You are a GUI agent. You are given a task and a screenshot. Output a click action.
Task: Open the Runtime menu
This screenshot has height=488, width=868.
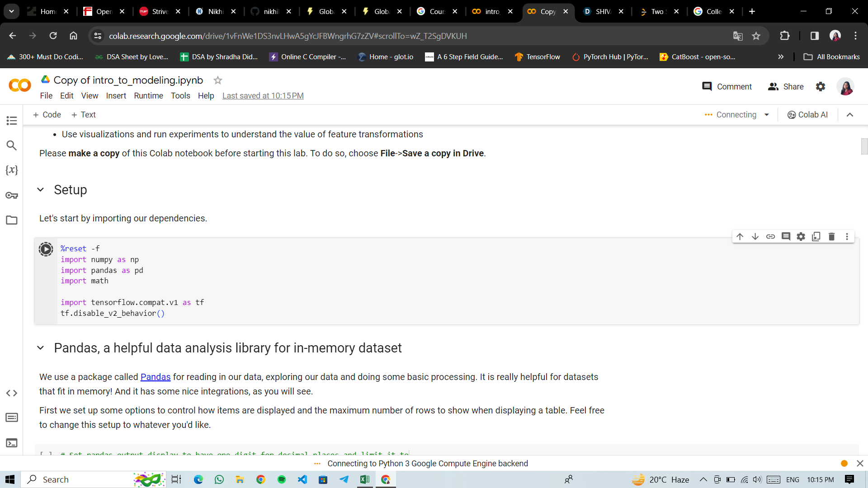(x=148, y=96)
